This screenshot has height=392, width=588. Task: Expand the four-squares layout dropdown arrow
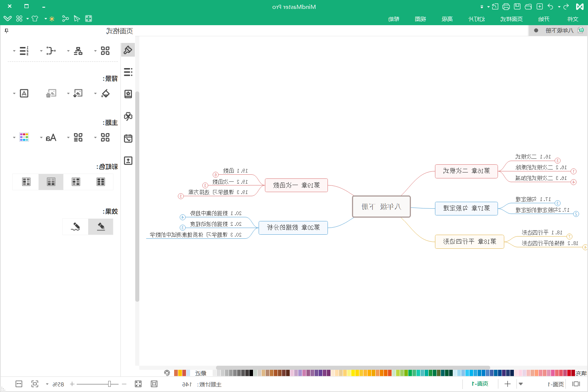pos(95,51)
